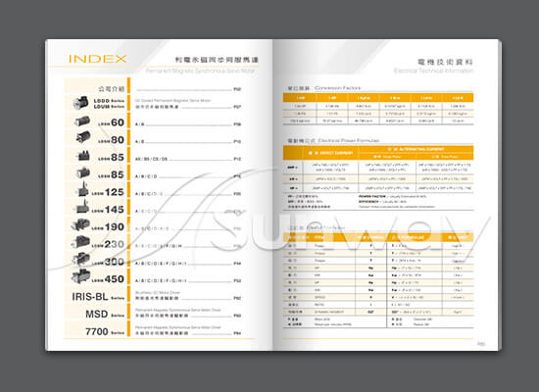Open the IRIS-BL Series entry
Screen dimensions: 539x392
(98, 297)
